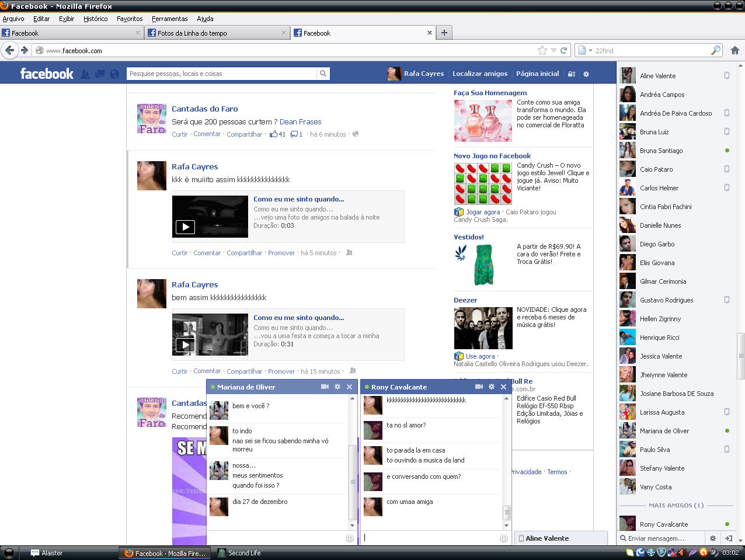Open Exibir menu
745x560 pixels.
coord(67,19)
